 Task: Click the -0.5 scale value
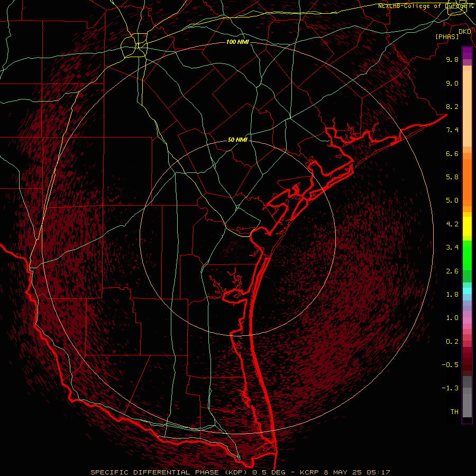point(450,365)
